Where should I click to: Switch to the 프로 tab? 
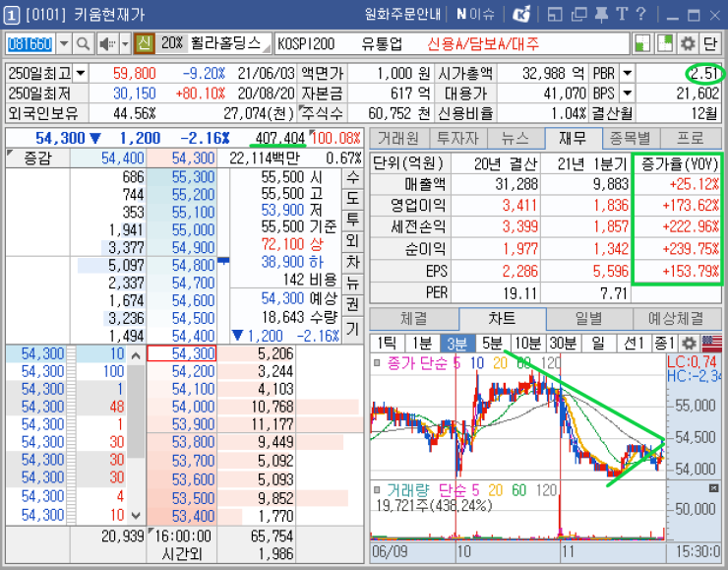(x=691, y=139)
